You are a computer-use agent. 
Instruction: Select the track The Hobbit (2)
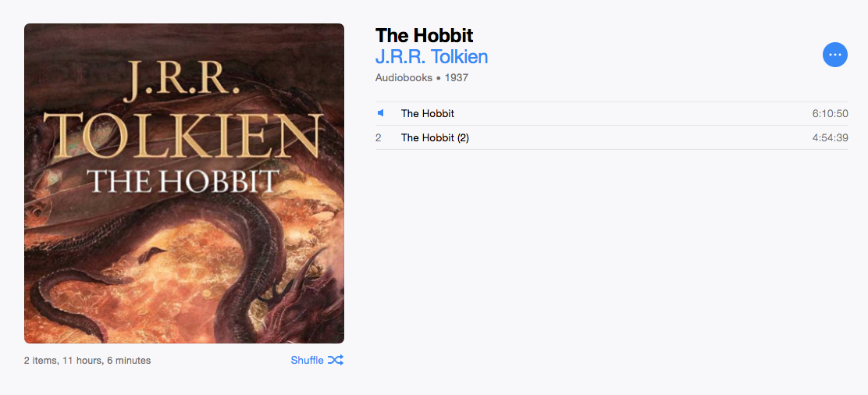click(x=612, y=137)
